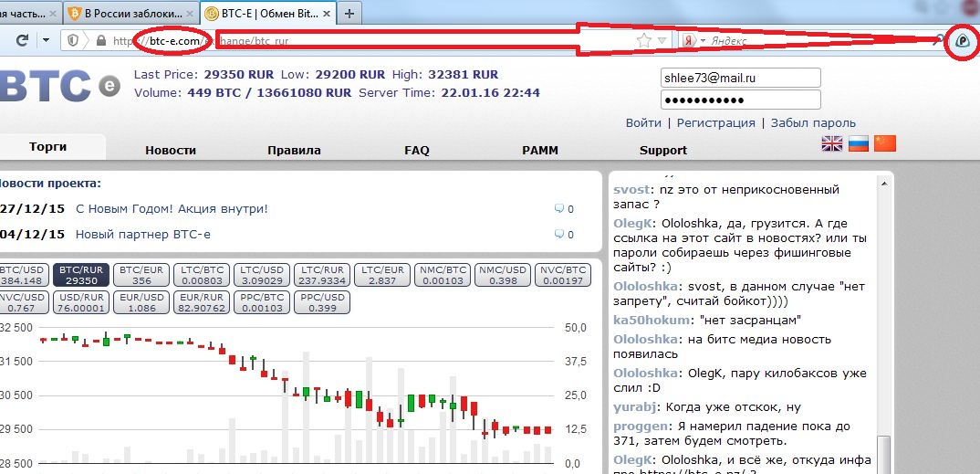980x474 pixels.
Task: Open the Торги tab
Action: point(48,148)
